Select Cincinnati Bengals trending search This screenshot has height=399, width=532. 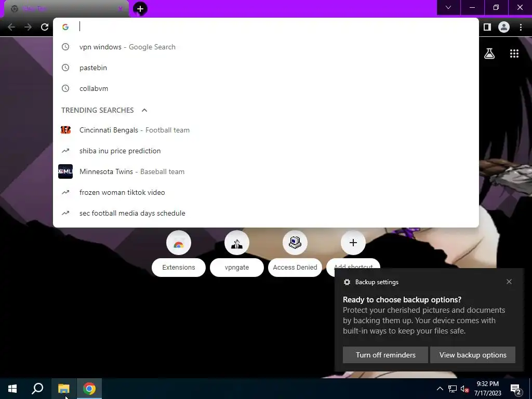click(x=266, y=130)
